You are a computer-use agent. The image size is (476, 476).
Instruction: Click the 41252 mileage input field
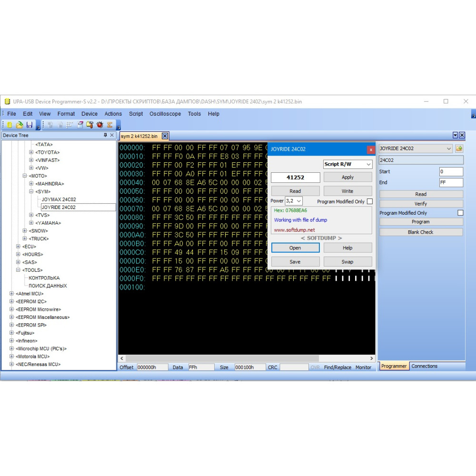point(295,177)
